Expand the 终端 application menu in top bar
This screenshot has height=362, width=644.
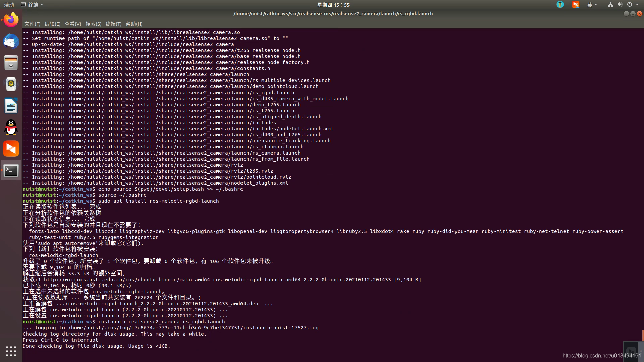tap(32, 5)
